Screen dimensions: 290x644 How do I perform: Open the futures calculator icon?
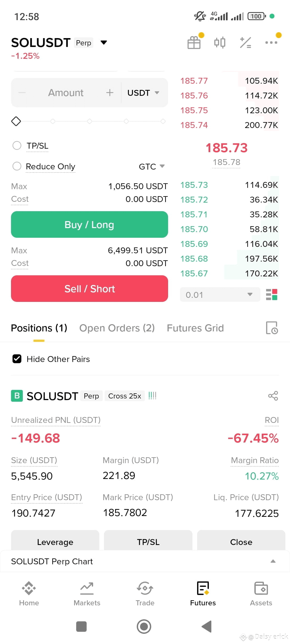click(245, 43)
